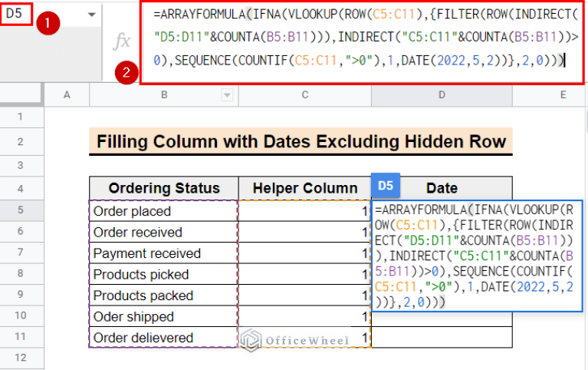The height and width of the screenshot is (370, 588).
Task: Open column B filter dropdown
Action: 227,95
